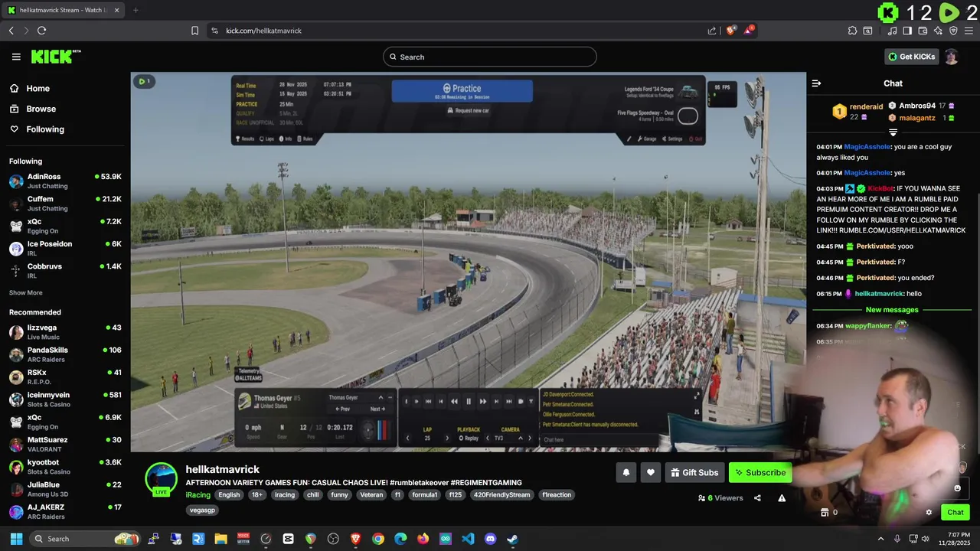Image resolution: width=980 pixels, height=551 pixels.
Task: Collapse the chat panel
Action: point(816,83)
